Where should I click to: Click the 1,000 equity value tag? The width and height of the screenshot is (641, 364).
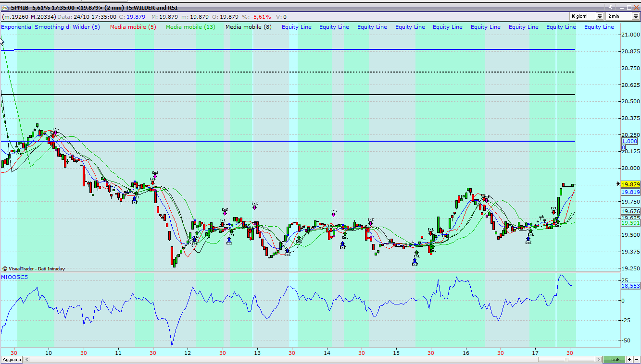click(x=629, y=141)
